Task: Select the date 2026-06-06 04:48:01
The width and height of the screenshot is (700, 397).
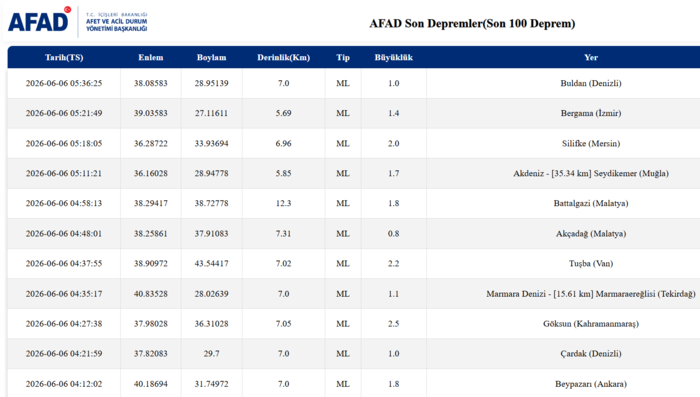Action: coord(64,234)
